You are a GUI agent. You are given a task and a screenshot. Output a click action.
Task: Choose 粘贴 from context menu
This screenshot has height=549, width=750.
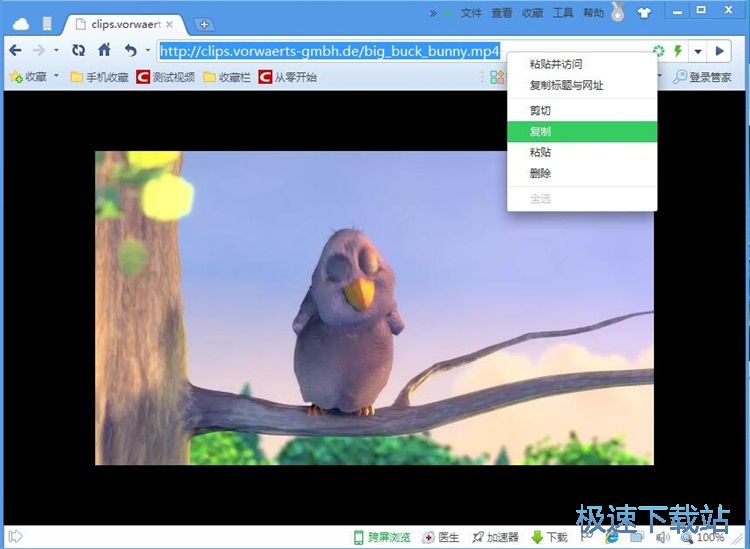tap(582, 152)
